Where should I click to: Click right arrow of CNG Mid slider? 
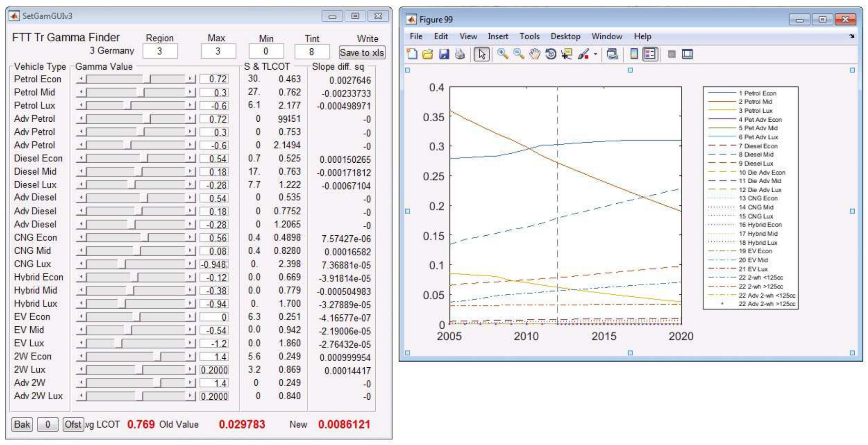point(190,251)
